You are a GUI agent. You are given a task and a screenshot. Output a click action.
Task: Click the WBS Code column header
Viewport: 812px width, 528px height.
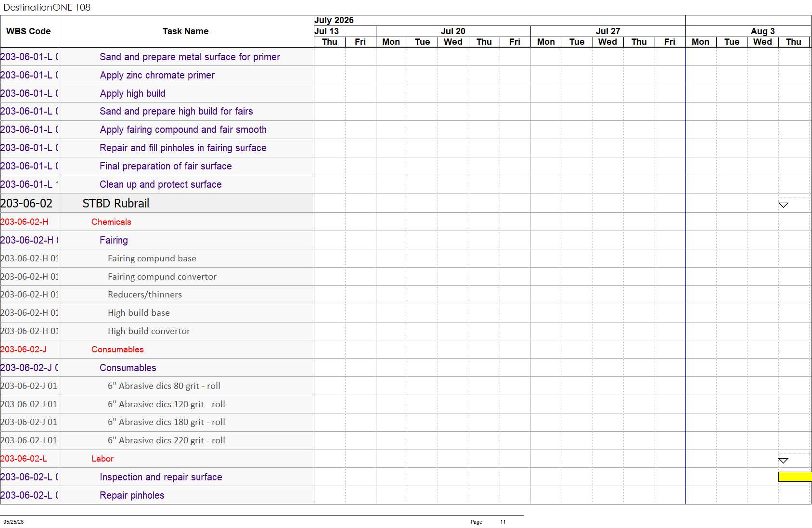click(28, 31)
